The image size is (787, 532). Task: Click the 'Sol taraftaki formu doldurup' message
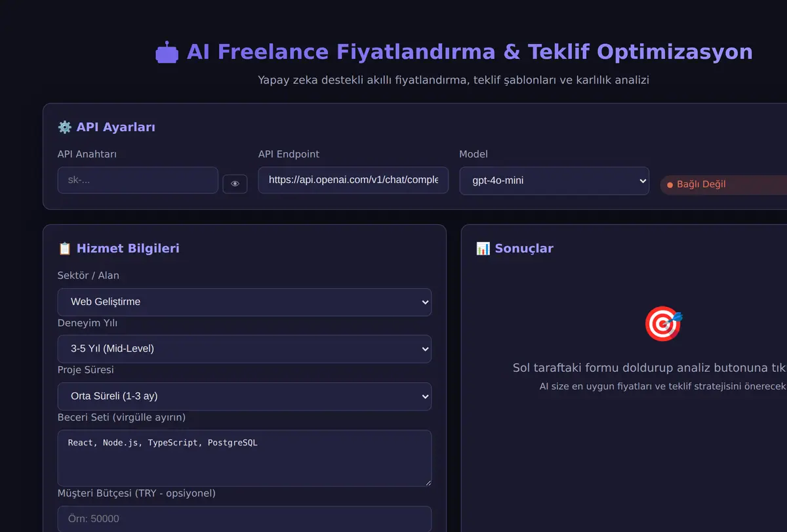pyautogui.click(x=650, y=368)
